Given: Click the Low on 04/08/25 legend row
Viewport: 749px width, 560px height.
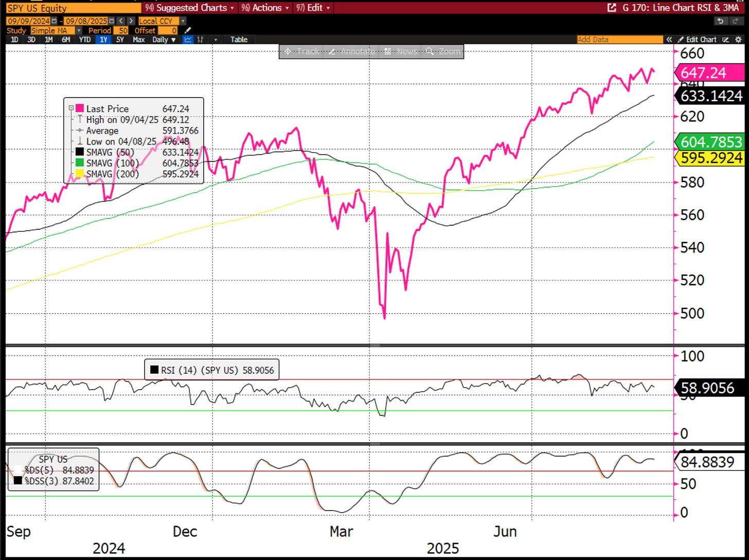Looking at the screenshot, I should pyautogui.click(x=133, y=141).
